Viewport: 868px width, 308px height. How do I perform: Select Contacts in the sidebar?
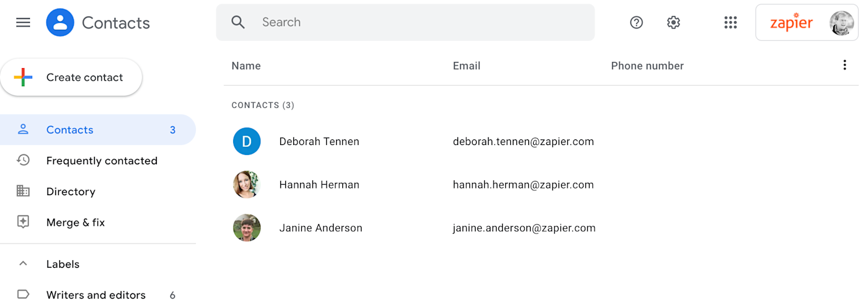tap(69, 130)
